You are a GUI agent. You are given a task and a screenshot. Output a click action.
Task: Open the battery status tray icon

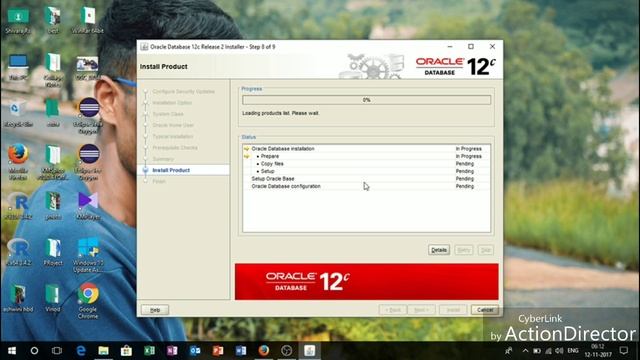click(x=537, y=351)
